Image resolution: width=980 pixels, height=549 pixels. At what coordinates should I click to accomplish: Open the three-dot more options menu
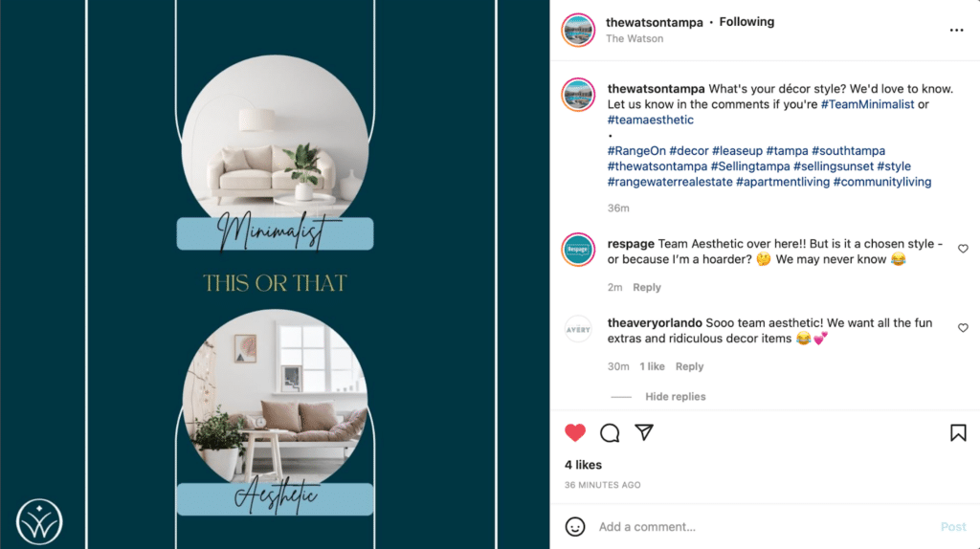(x=956, y=30)
